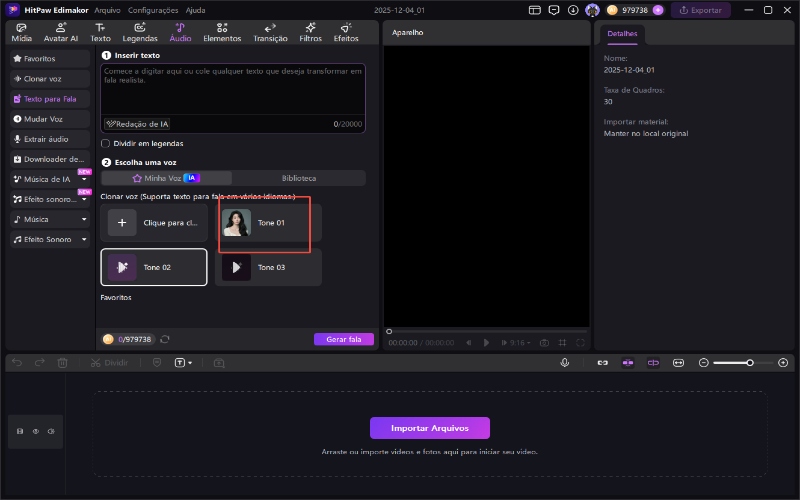Image resolution: width=800 pixels, height=500 pixels.
Task: Open Extrair áudio option
Action: pos(50,139)
